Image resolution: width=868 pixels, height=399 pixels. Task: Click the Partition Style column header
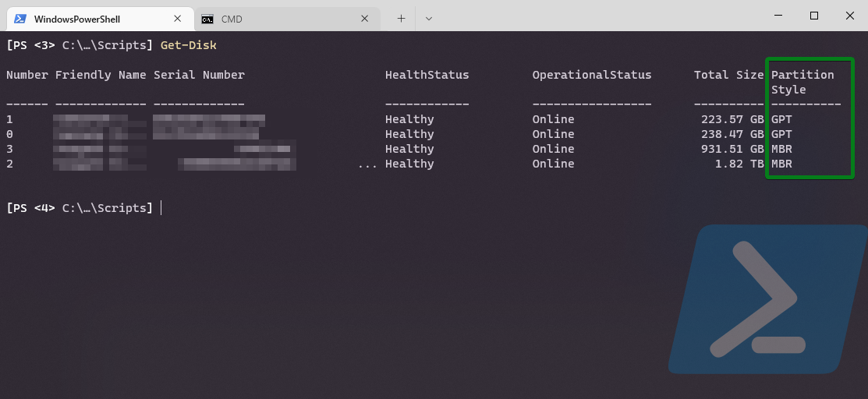click(802, 82)
